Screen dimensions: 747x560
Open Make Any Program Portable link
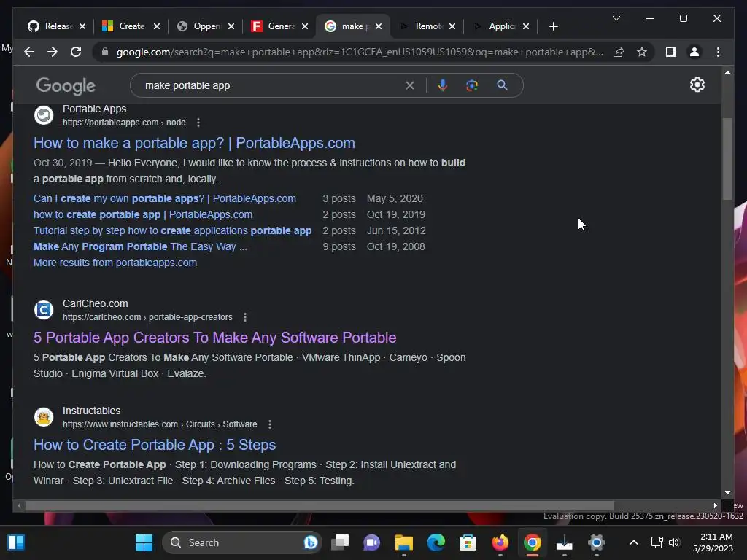140,246
